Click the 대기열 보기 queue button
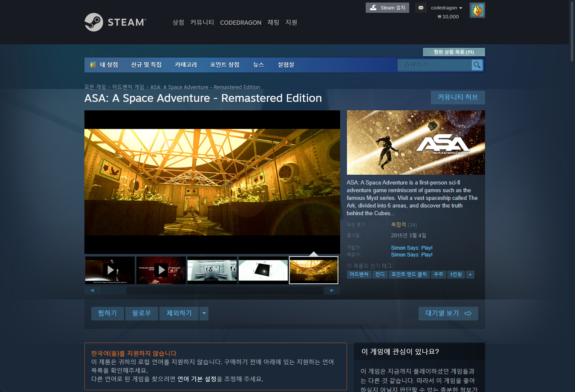 click(448, 313)
